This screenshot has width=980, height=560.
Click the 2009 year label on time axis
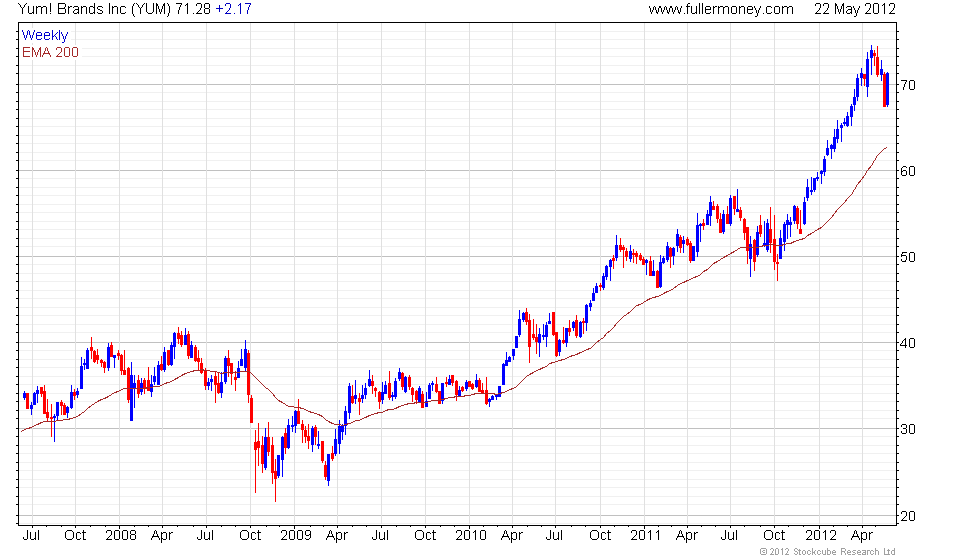tap(296, 536)
